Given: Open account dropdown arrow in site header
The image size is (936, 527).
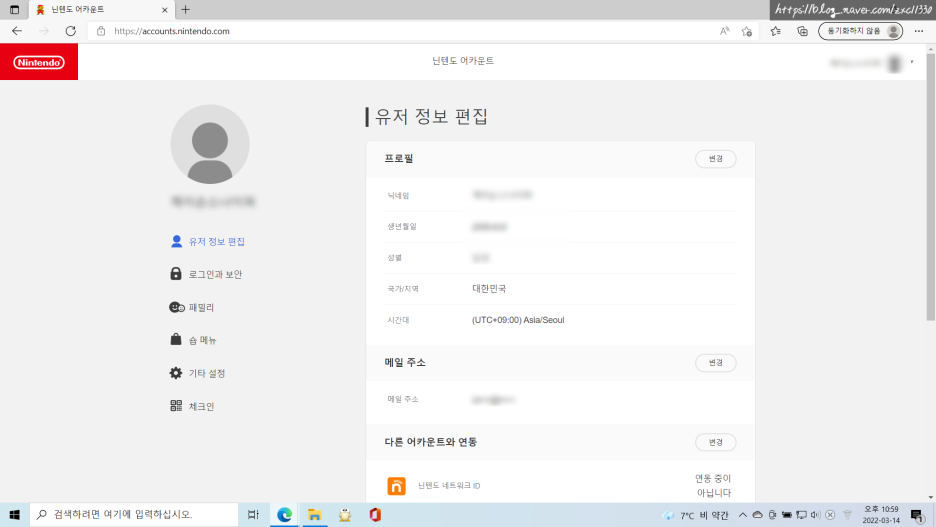Looking at the screenshot, I should click(x=912, y=62).
